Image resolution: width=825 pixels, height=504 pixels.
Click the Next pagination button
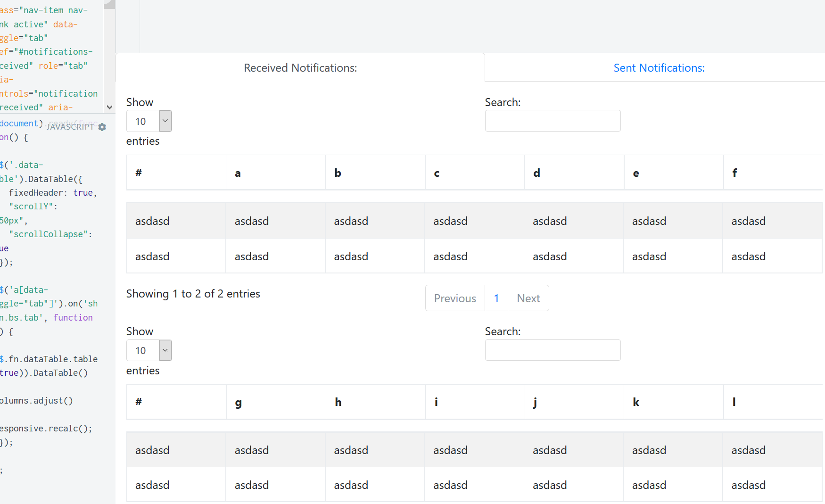pyautogui.click(x=528, y=298)
